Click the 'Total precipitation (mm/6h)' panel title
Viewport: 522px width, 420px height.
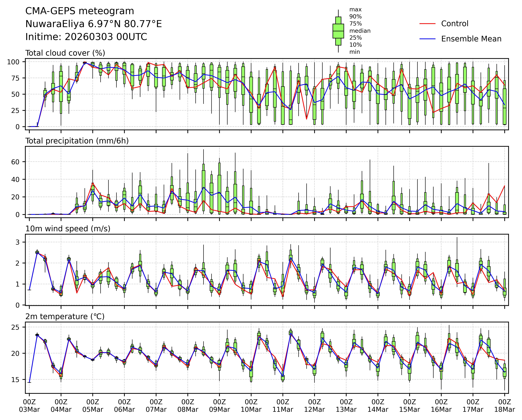tap(77, 141)
